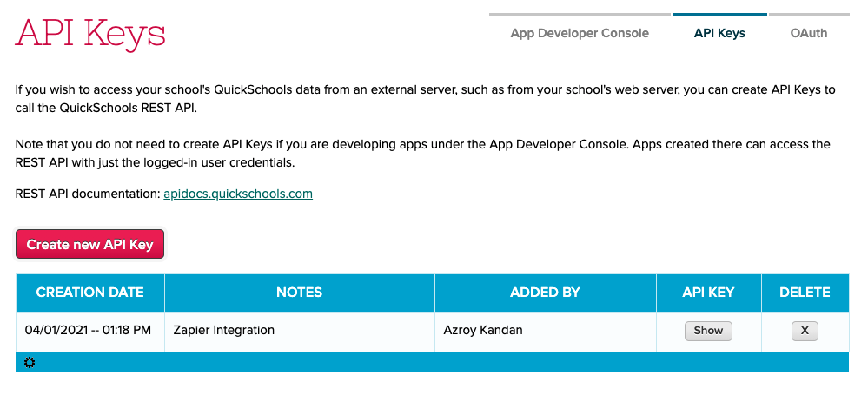The width and height of the screenshot is (868, 408).
Task: Click the CREATION DATE column header
Action: tap(89, 293)
